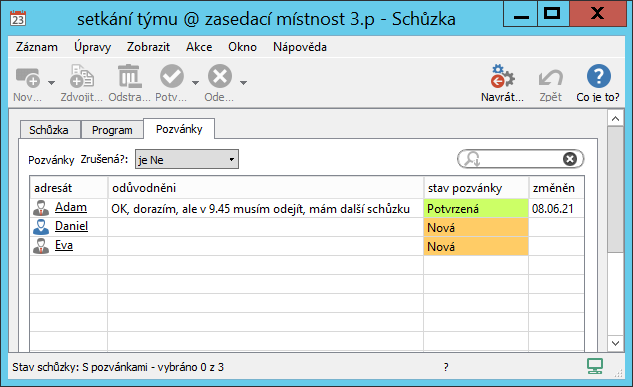Click the scrollbar down arrow
The height and width of the screenshot is (387, 633).
(615, 343)
